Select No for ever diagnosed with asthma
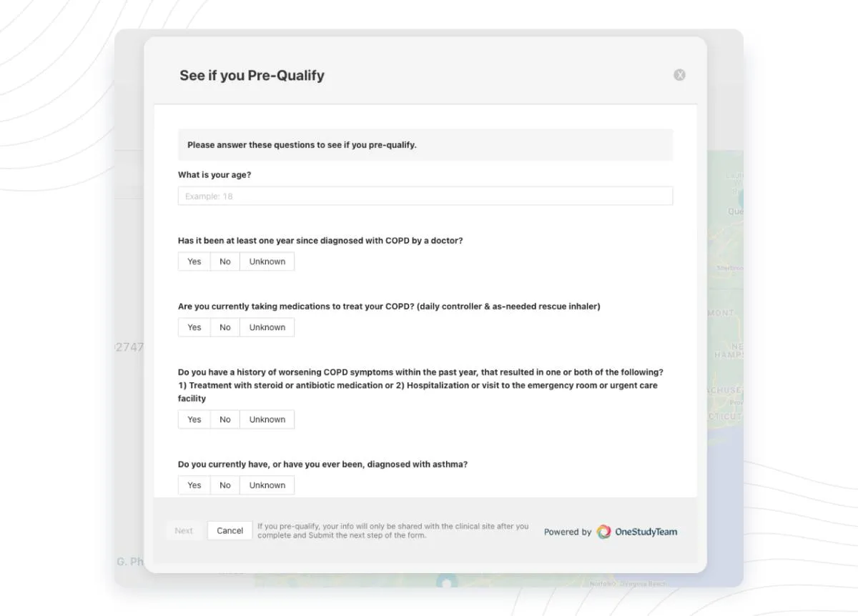 click(225, 485)
